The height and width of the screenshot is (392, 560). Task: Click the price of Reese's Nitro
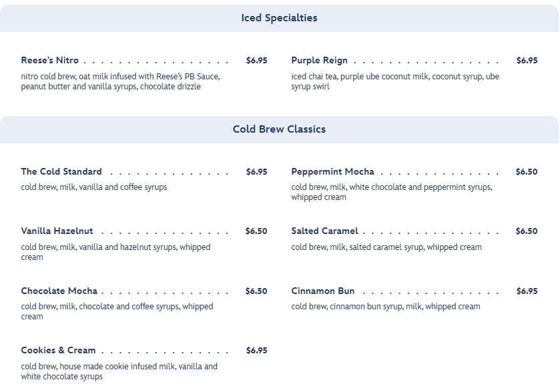[256, 61]
